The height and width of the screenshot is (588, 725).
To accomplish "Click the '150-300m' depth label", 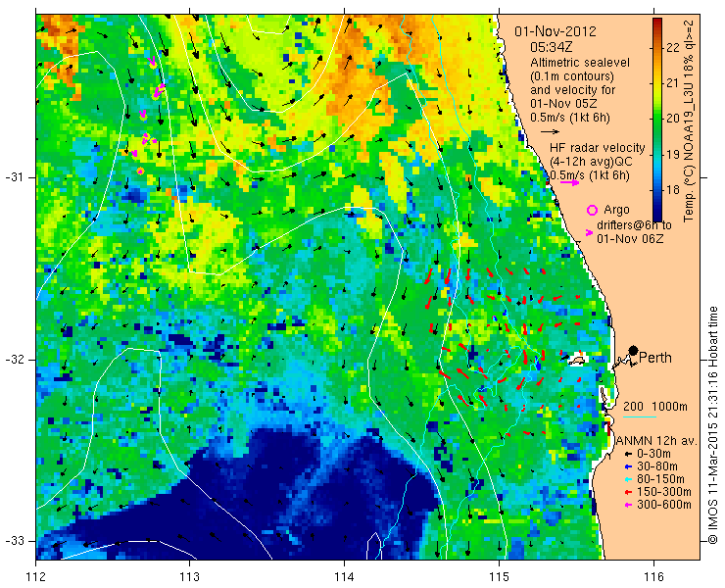I will (664, 492).
